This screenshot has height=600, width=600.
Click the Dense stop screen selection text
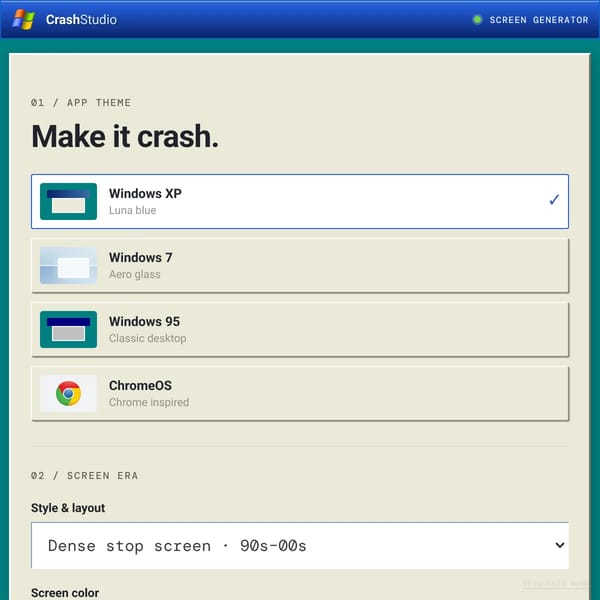point(177,546)
